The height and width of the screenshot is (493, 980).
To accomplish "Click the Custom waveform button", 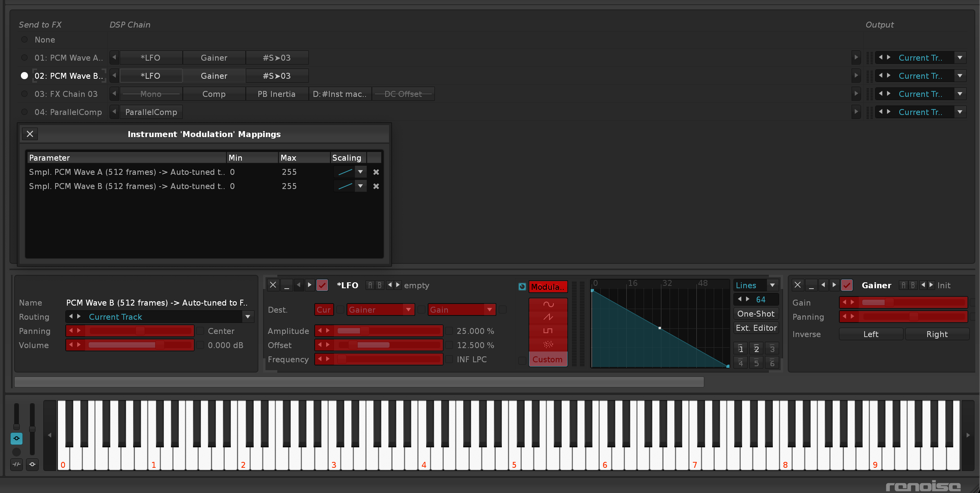I will click(548, 359).
